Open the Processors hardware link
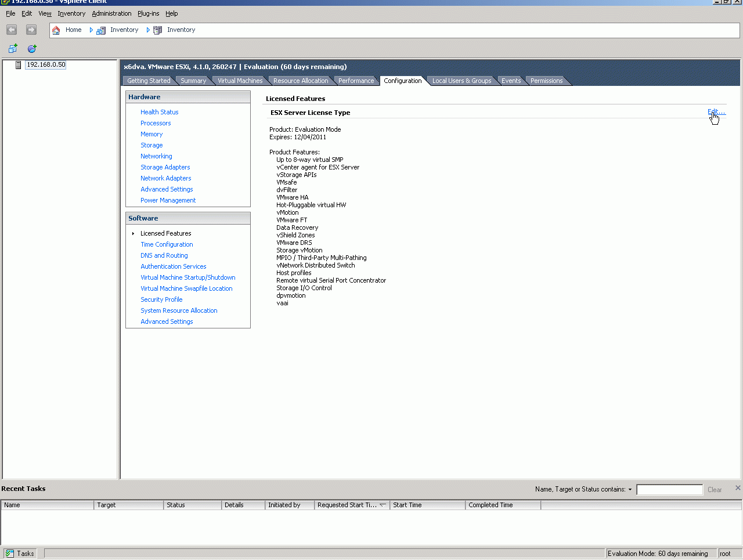 pos(156,123)
